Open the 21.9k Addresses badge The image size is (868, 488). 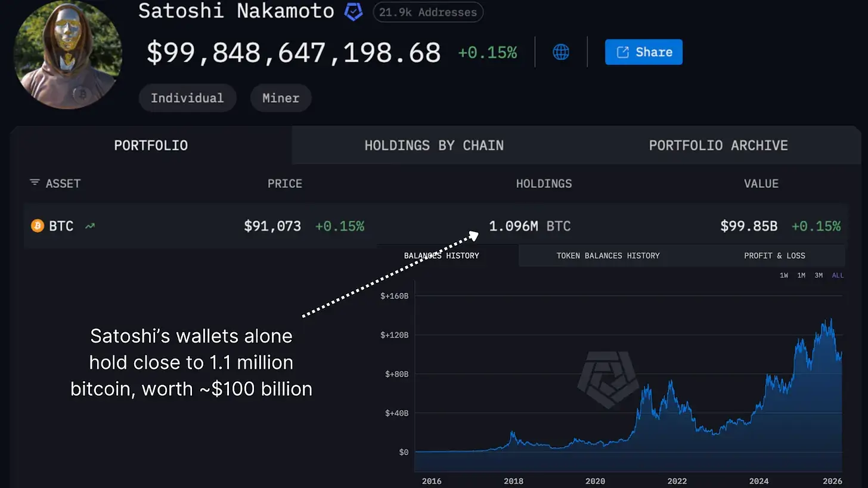[x=428, y=12]
